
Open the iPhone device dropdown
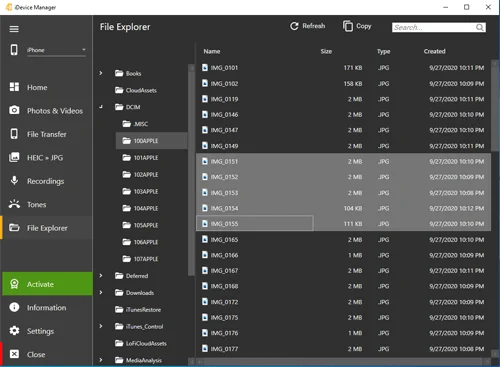(56, 50)
